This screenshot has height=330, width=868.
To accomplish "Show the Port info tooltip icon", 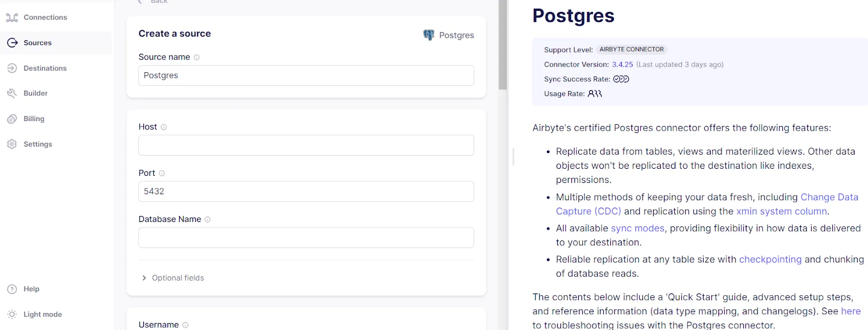I will (162, 173).
